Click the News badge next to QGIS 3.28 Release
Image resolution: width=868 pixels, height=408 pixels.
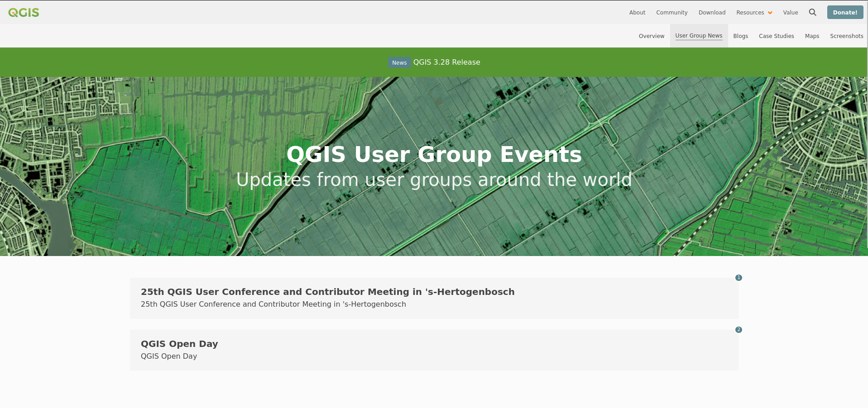click(399, 62)
